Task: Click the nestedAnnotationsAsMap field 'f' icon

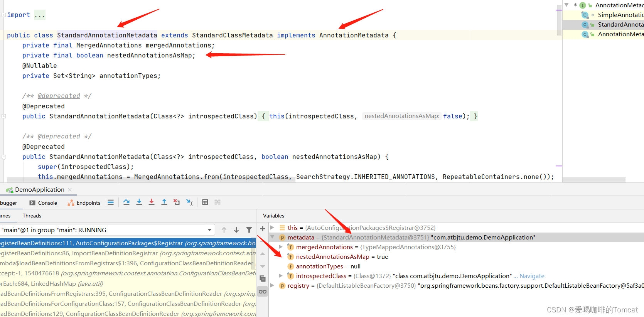Action: click(290, 257)
